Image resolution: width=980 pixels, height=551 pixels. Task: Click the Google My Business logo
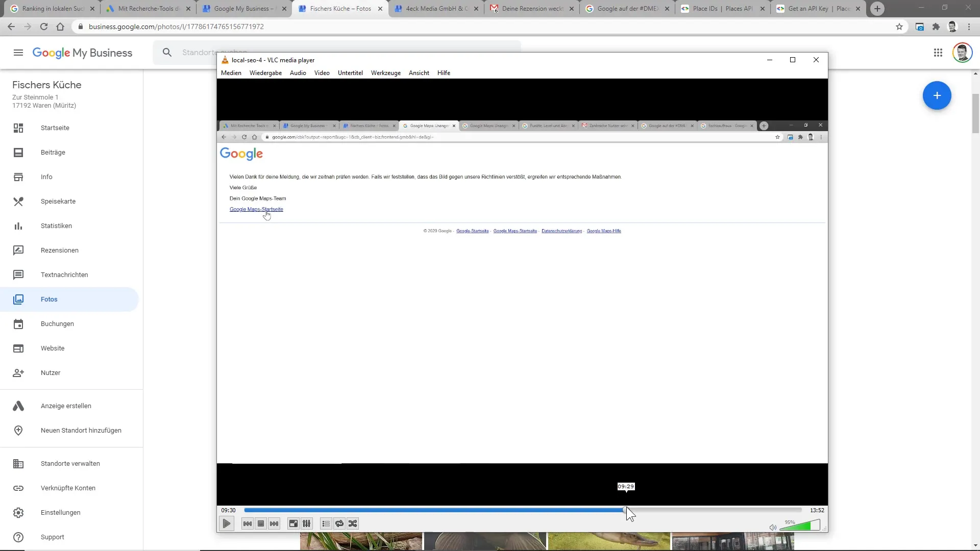coord(82,53)
